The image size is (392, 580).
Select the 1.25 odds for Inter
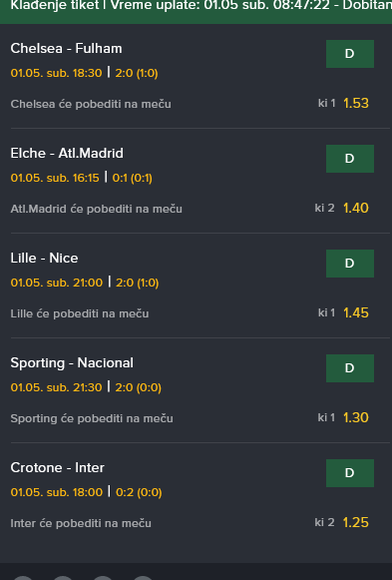(356, 522)
